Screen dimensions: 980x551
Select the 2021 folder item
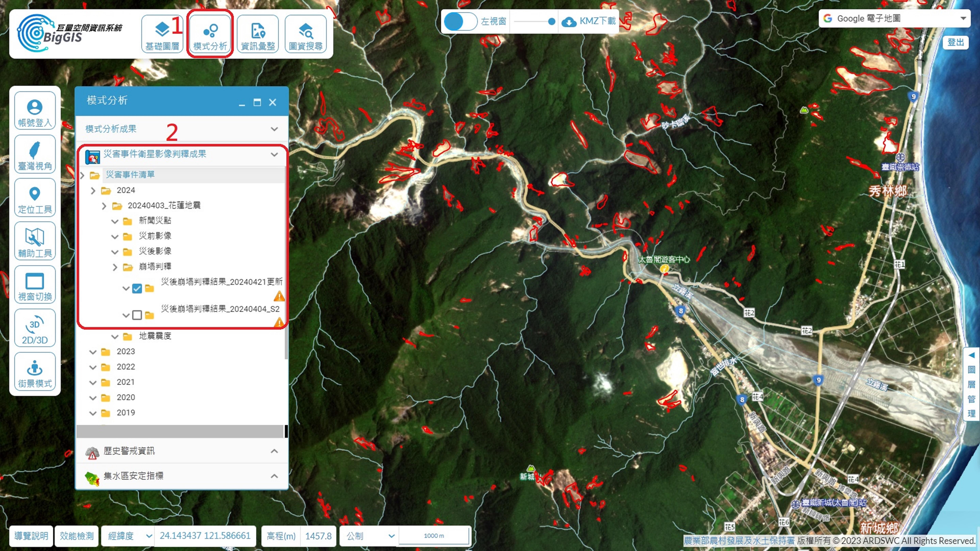(x=126, y=382)
